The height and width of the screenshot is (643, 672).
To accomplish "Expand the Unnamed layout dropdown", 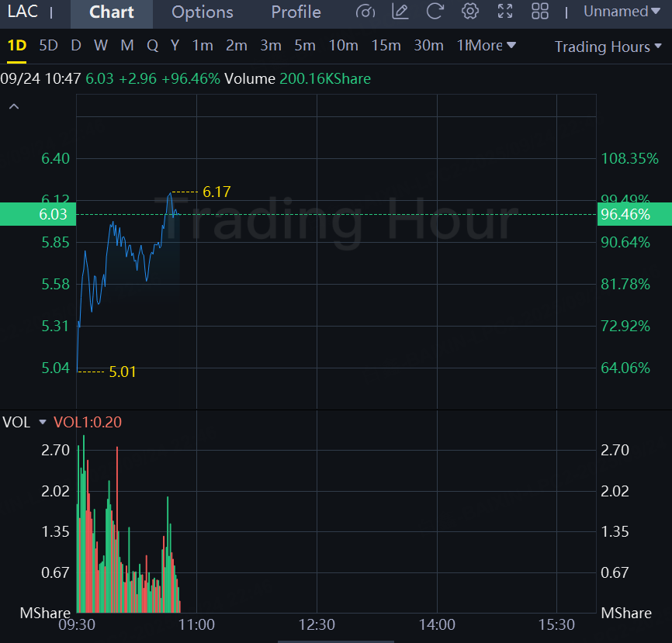I will pyautogui.click(x=622, y=12).
